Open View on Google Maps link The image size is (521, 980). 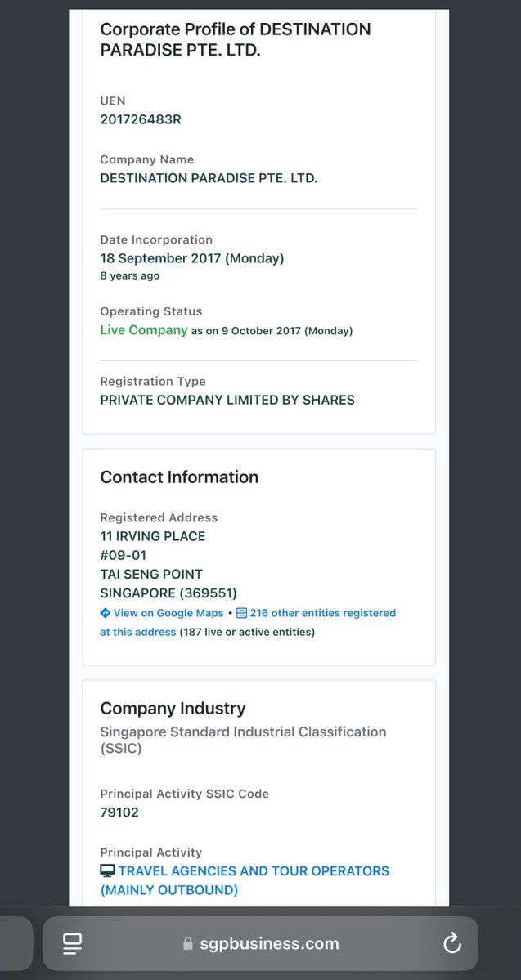[x=168, y=613]
